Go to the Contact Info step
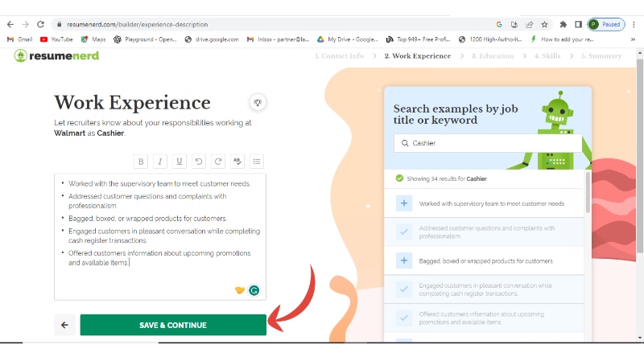644x361 pixels. (339, 56)
